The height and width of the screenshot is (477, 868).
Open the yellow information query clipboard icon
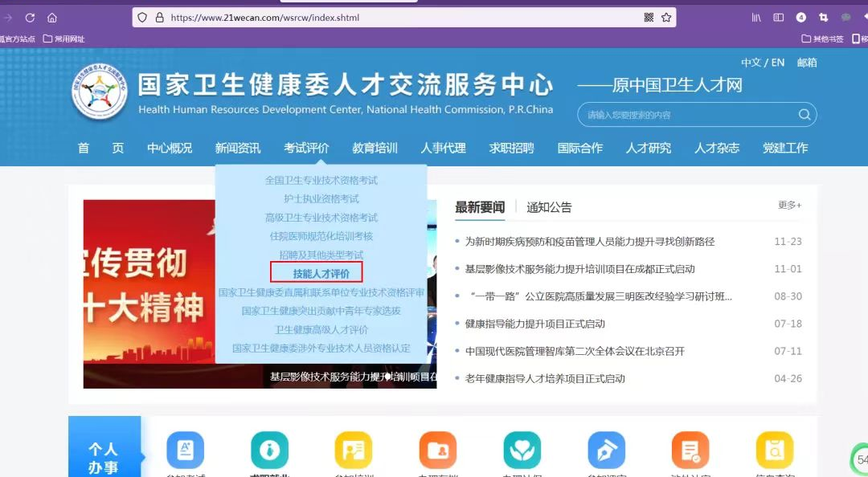(775, 450)
